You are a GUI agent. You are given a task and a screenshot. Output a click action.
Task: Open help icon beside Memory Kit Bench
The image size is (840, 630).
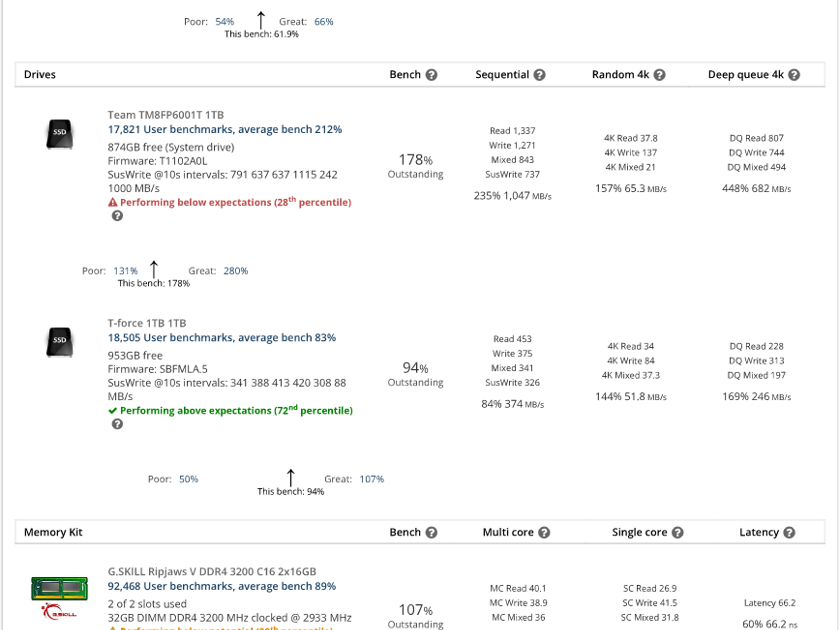click(431, 532)
